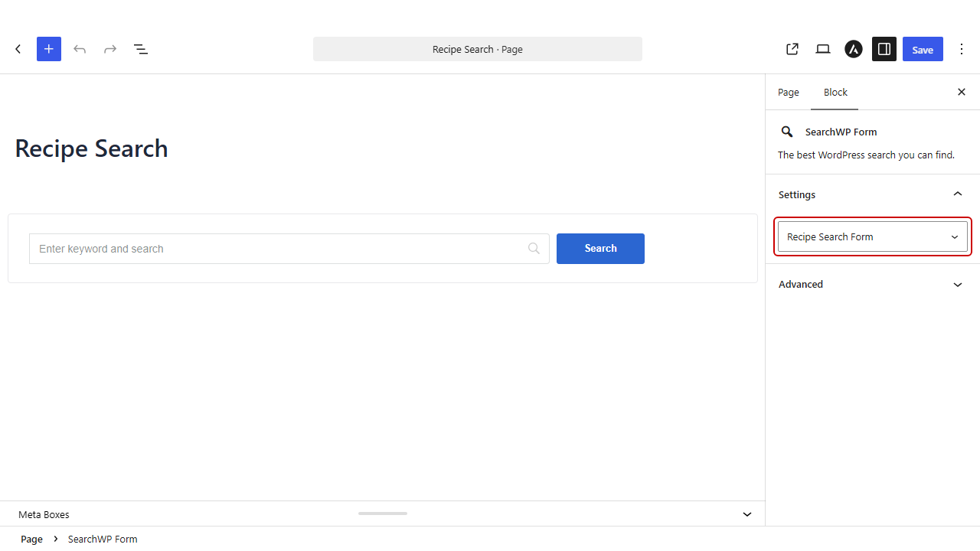Click the blue Search button
This screenshot has width=980, height=551.
pyautogui.click(x=600, y=249)
